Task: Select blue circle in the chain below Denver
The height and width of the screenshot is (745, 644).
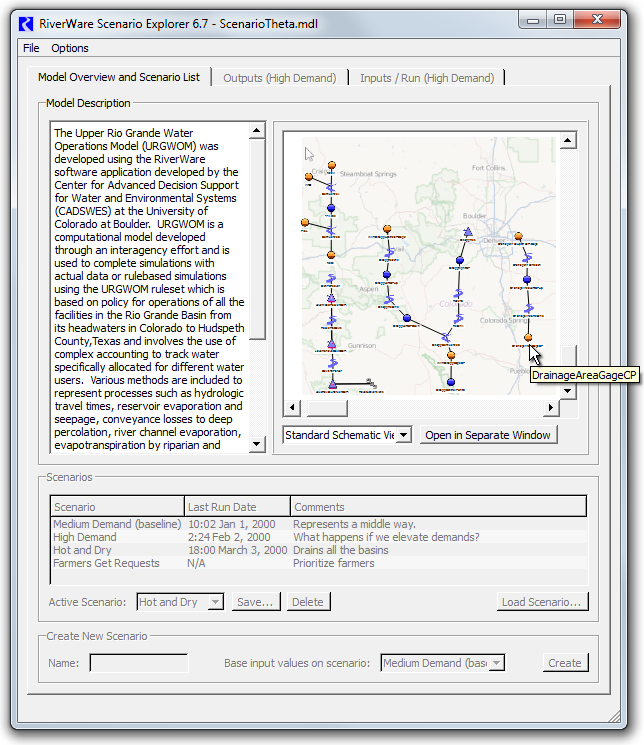Action: [527, 280]
